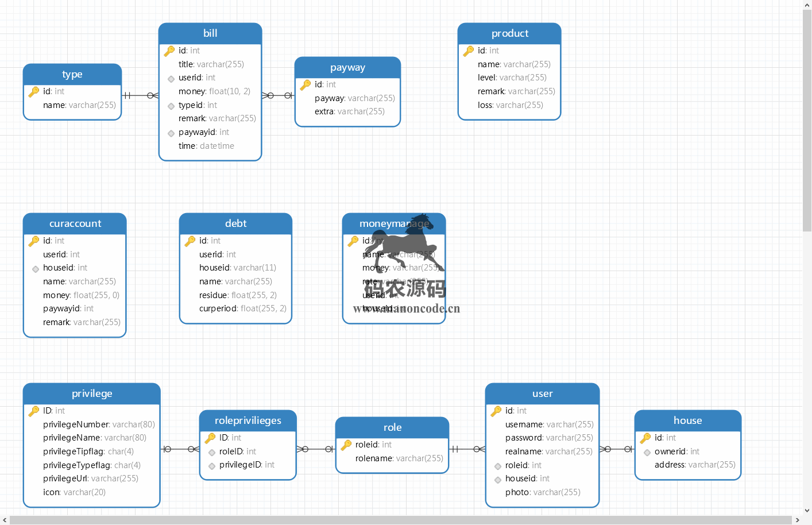
Task: Click the relationship line between type and bill
Action: [x=140, y=95]
